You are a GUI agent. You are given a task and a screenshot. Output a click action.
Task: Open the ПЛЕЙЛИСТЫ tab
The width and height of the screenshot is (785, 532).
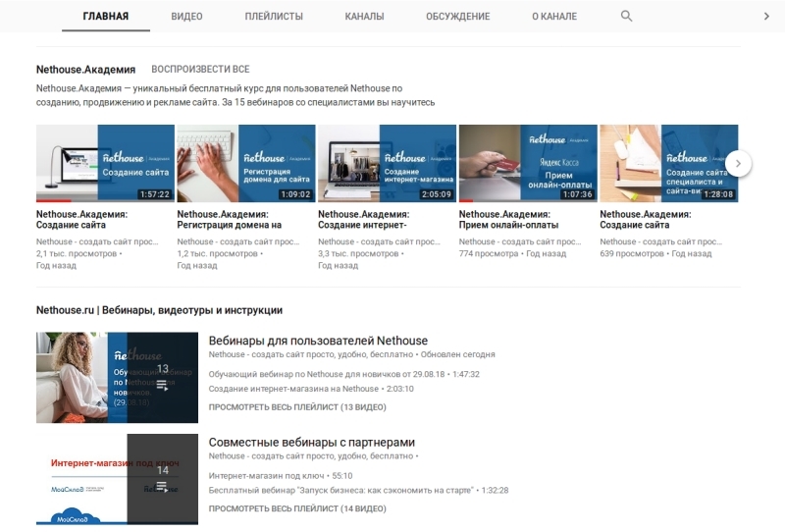274,16
